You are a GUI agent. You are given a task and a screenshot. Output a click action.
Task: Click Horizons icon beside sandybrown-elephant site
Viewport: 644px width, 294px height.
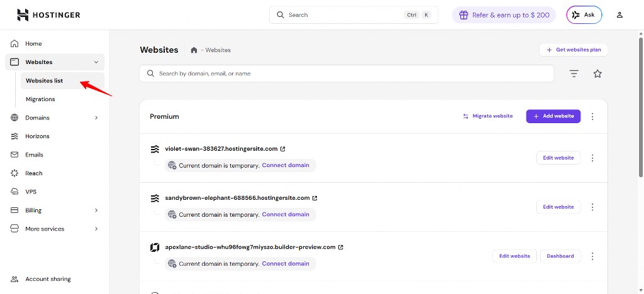(x=155, y=199)
